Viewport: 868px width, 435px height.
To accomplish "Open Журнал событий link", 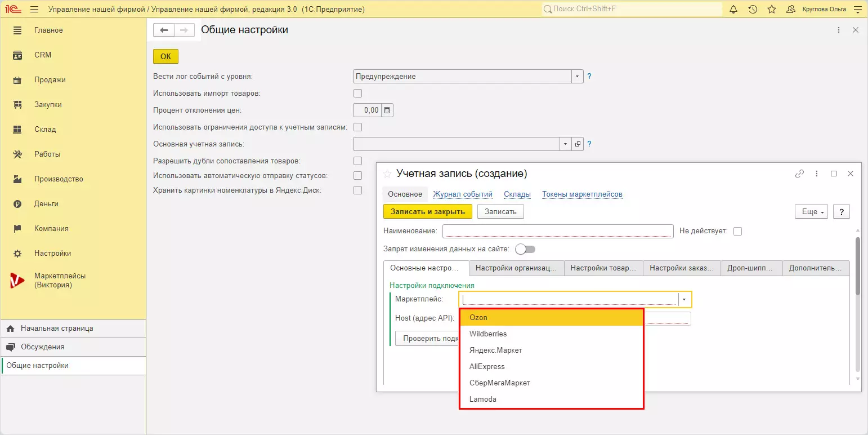I will point(463,194).
